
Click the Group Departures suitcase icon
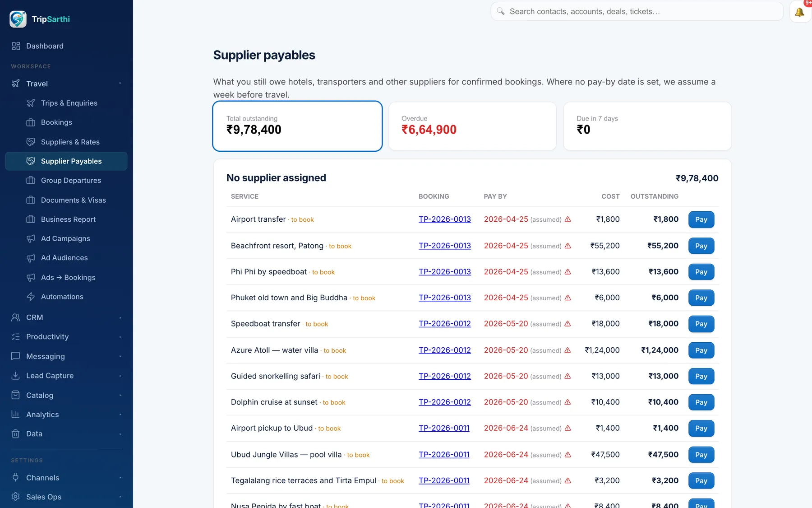click(x=31, y=180)
